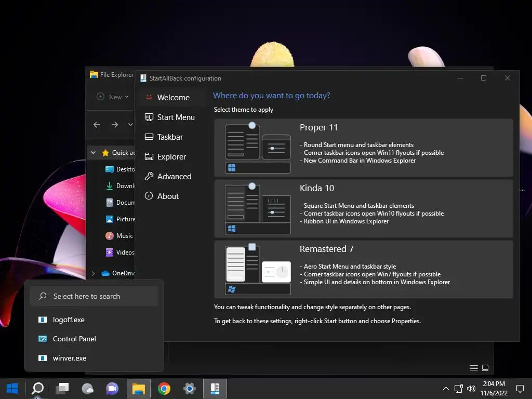Close the StartAllBack configuration window
Viewport: 532px width, 399px height.
point(507,78)
